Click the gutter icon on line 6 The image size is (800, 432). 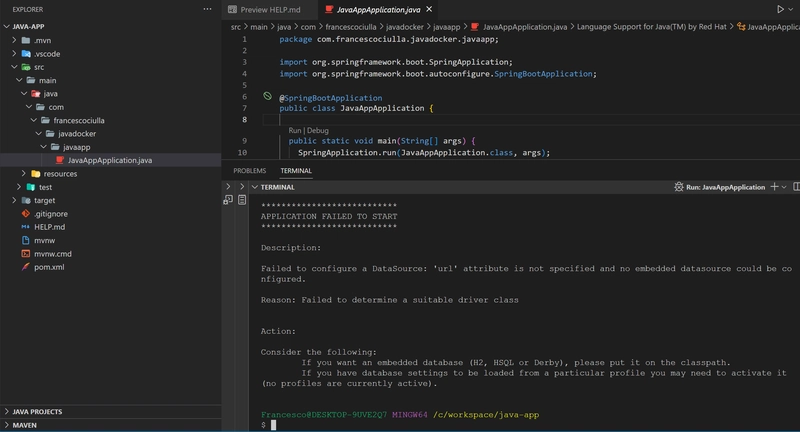click(267, 96)
